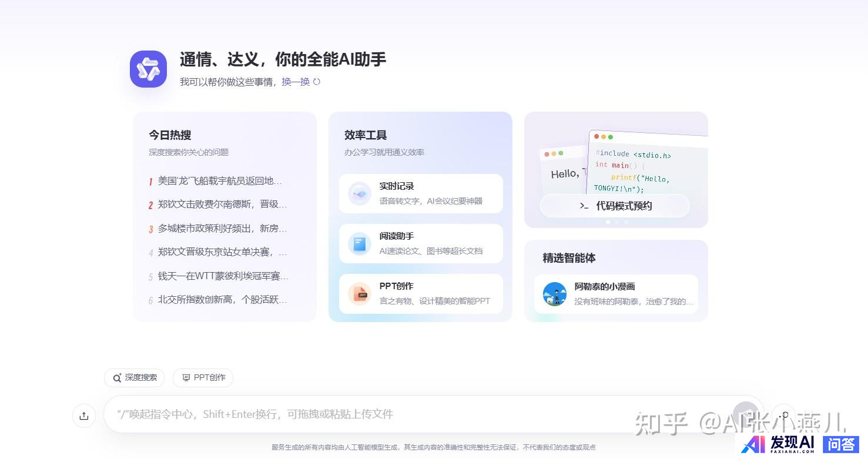868x459 pixels.
Task: Click the upload file icon button
Action: click(84, 416)
